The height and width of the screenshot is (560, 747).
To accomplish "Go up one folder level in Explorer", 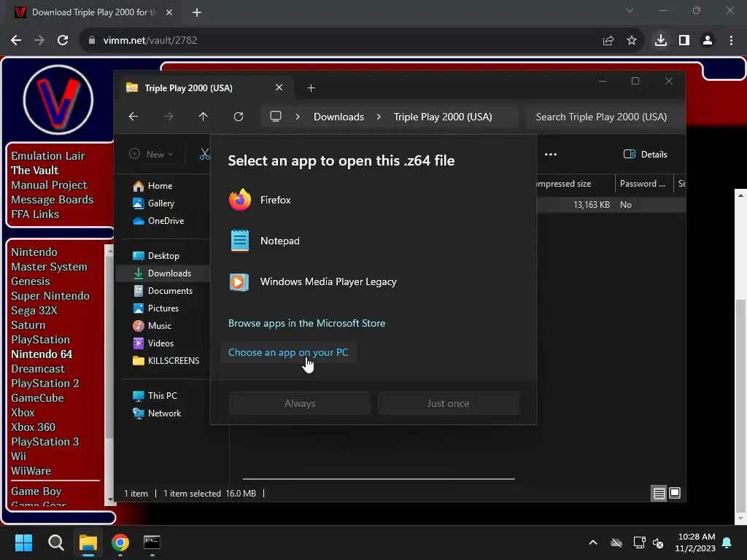I will (204, 117).
